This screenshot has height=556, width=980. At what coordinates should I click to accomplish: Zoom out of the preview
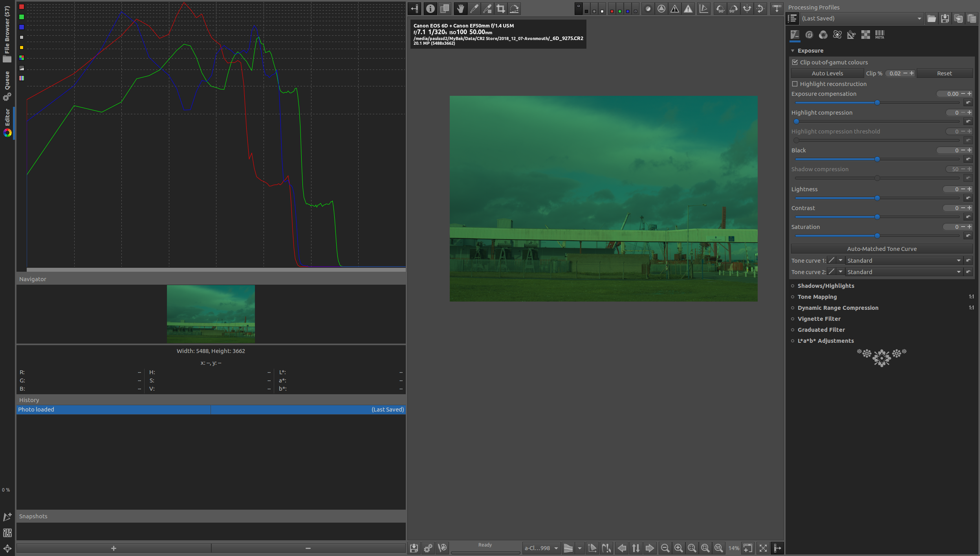[665, 548]
